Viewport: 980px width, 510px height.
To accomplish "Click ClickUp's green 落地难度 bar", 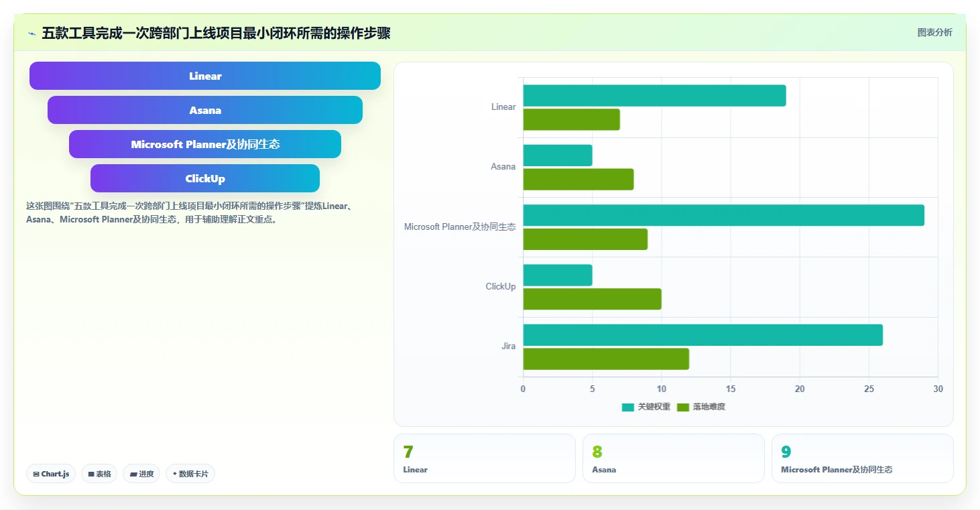I will [x=593, y=299].
